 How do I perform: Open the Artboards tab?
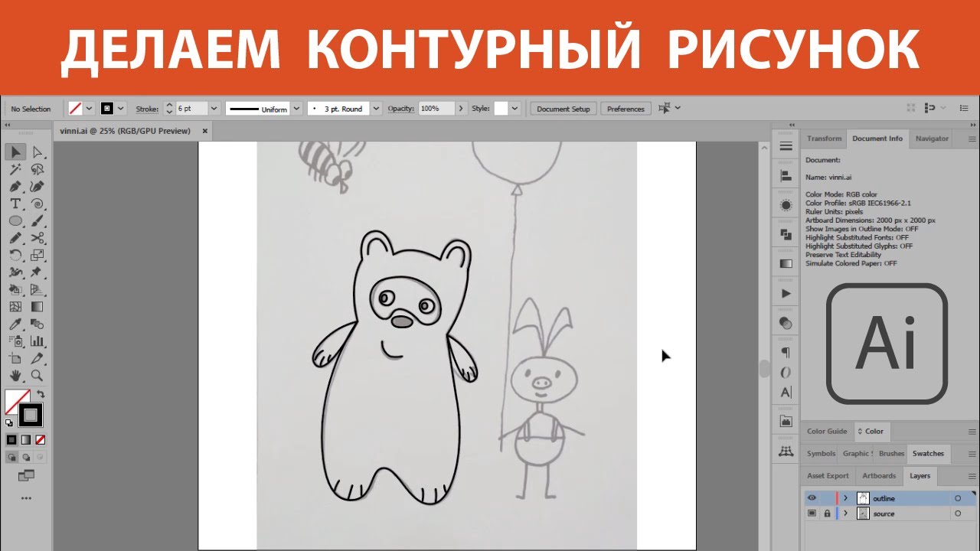(879, 476)
